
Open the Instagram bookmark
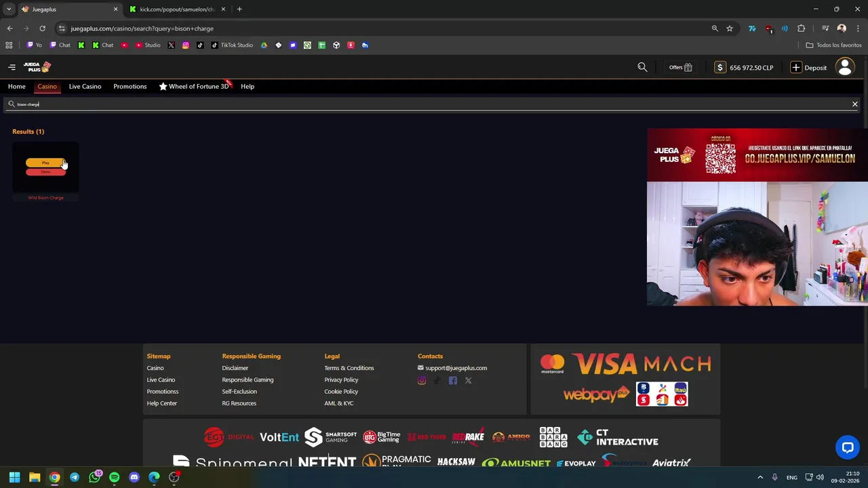185,45
